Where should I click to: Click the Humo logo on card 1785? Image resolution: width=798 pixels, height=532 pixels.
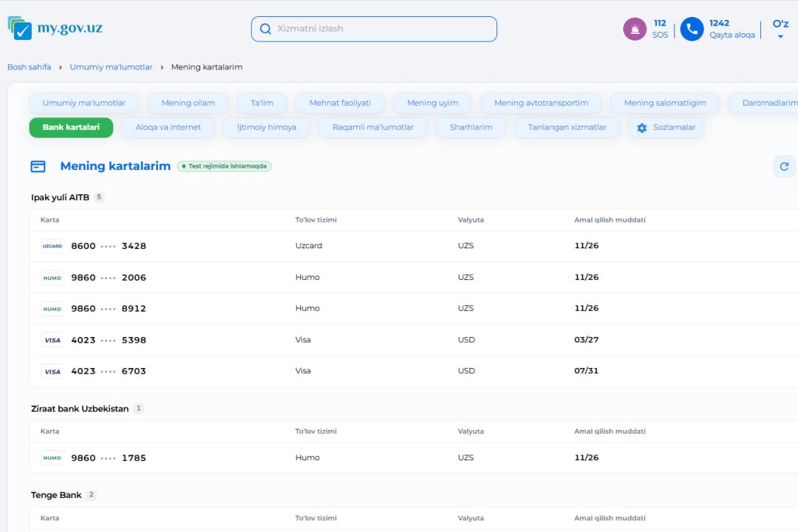tap(52, 457)
